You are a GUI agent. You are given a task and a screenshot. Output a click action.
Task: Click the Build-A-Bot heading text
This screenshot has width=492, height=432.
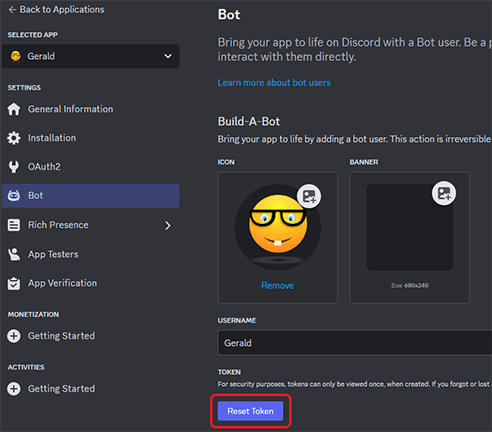point(249,122)
